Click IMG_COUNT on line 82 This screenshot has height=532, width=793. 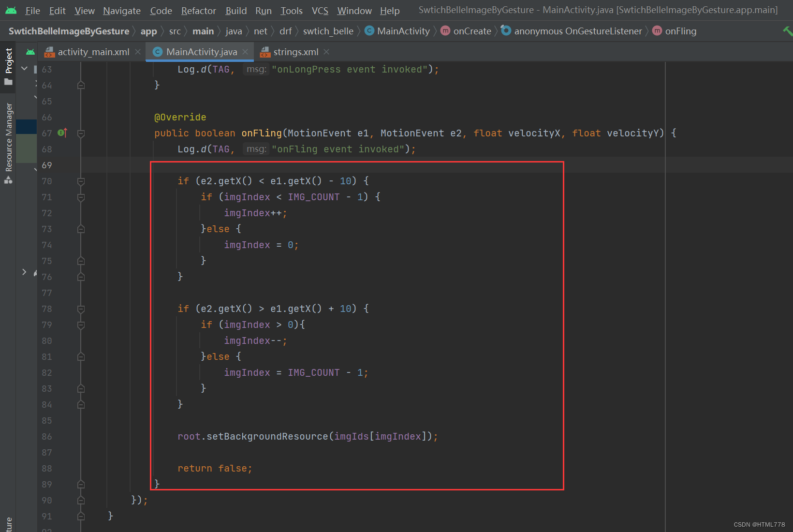(x=314, y=372)
